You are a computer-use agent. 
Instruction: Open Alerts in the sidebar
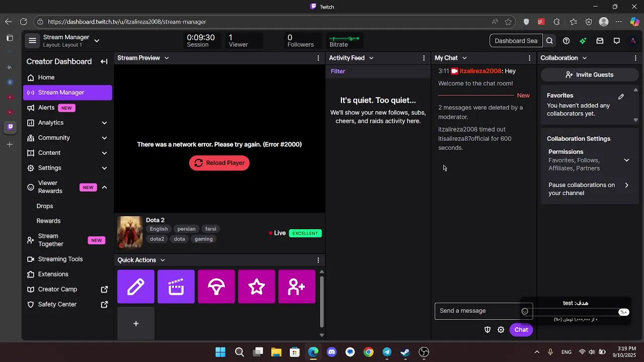coord(67,108)
